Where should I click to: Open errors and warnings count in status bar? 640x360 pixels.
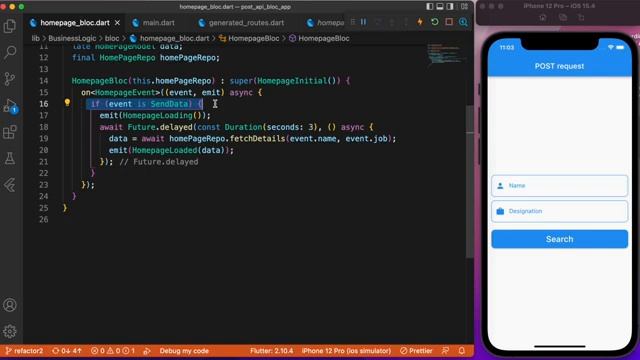pyautogui.click(x=113, y=351)
